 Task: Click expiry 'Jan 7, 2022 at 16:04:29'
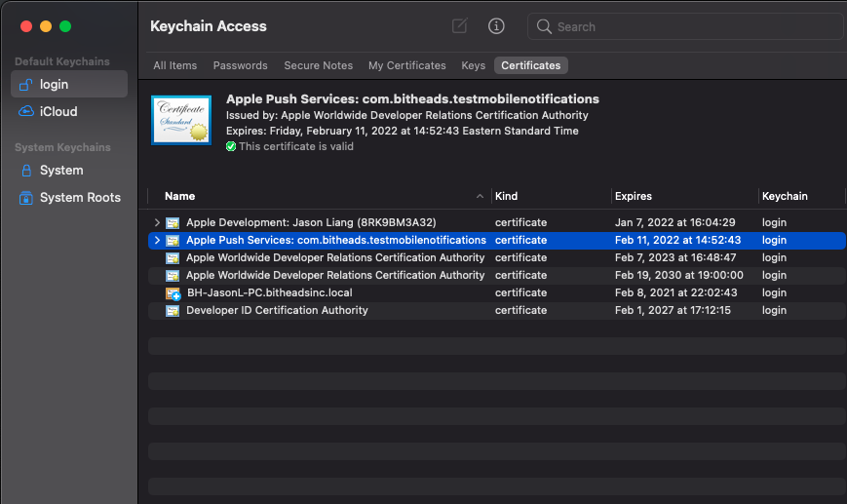674,222
